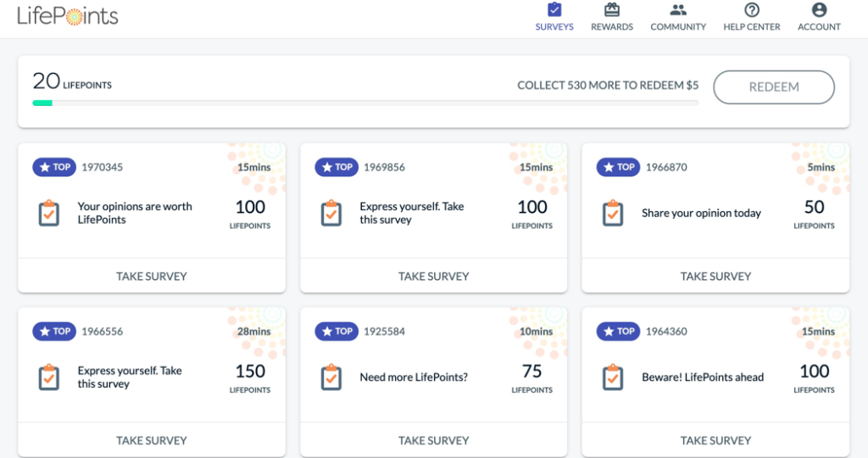Click 'Express yourself' title on survey 1969856
Viewport: 868px width, 458px height.
[411, 213]
